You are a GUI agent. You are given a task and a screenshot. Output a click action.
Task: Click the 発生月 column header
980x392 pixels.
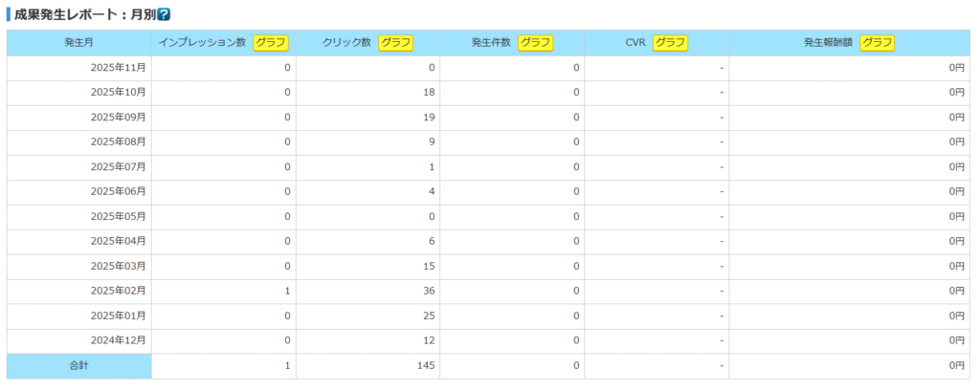click(x=78, y=43)
